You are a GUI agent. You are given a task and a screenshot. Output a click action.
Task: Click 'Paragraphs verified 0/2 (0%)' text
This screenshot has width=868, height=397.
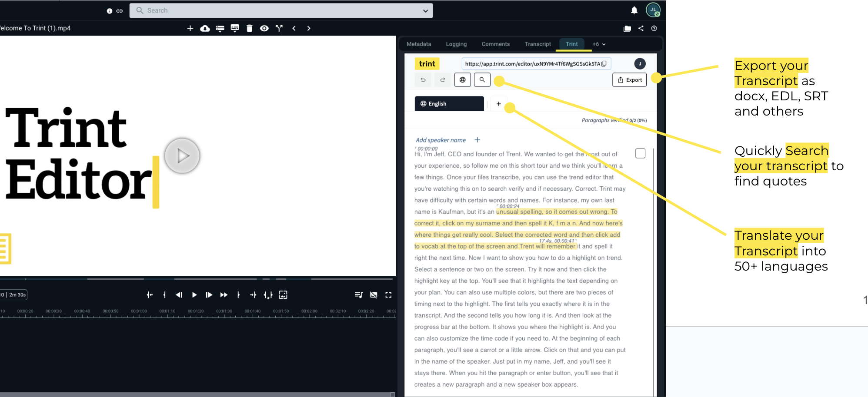click(614, 120)
